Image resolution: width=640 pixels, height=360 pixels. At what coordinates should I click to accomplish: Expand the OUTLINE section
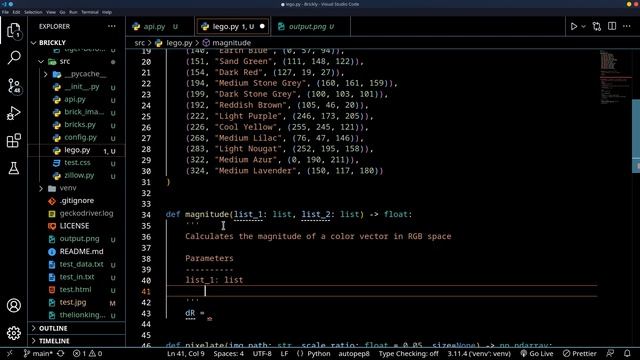click(77, 328)
